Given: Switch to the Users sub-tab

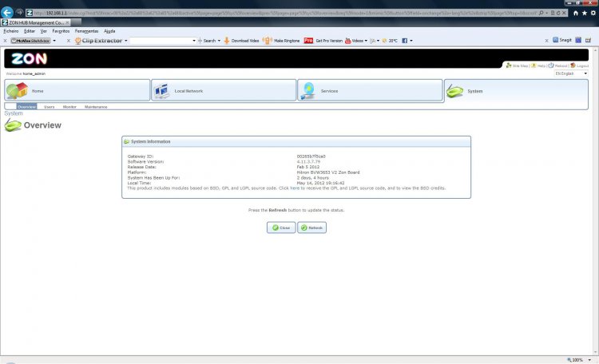Looking at the screenshot, I should (x=49, y=106).
